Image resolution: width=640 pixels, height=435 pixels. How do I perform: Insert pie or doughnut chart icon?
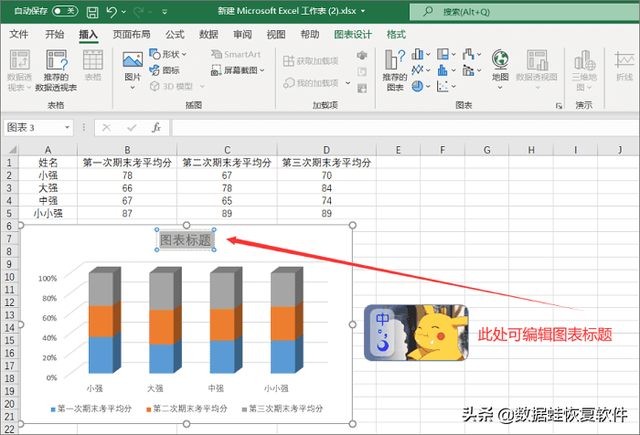coord(417,86)
